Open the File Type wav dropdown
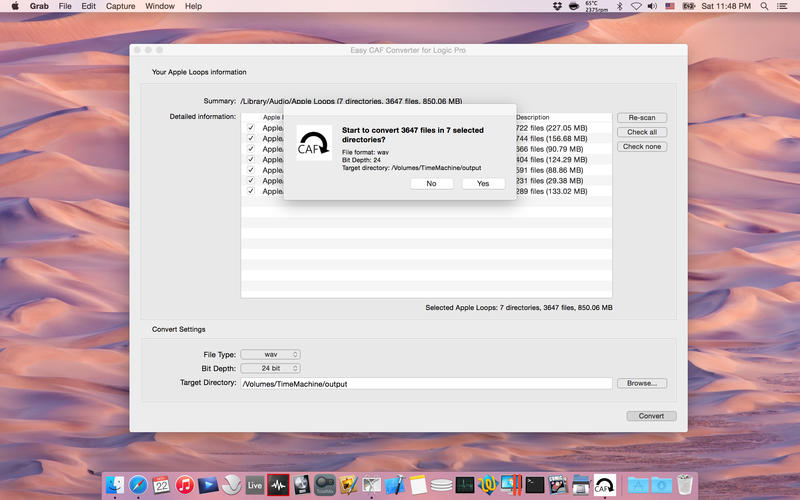This screenshot has width=800, height=500. coord(270,354)
